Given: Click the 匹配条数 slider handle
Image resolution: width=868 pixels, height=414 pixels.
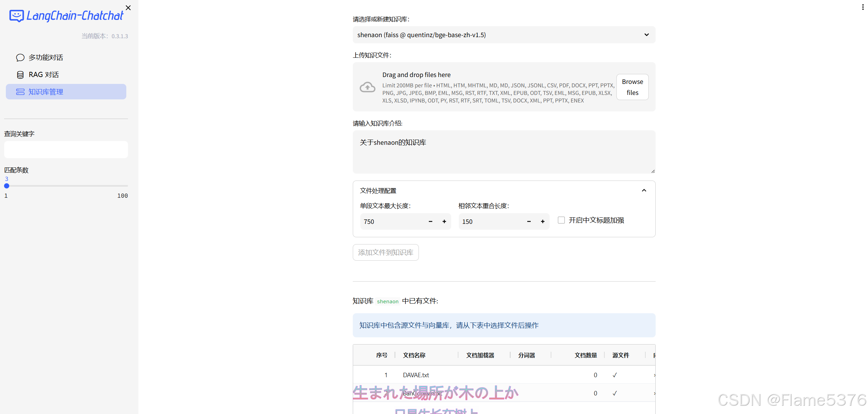Looking at the screenshot, I should [x=7, y=186].
